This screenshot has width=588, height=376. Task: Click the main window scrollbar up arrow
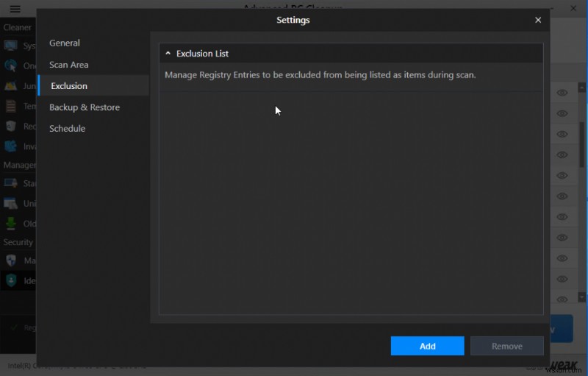(x=581, y=88)
